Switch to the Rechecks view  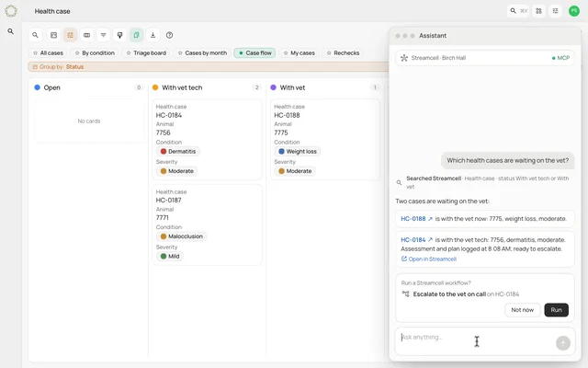(x=343, y=53)
